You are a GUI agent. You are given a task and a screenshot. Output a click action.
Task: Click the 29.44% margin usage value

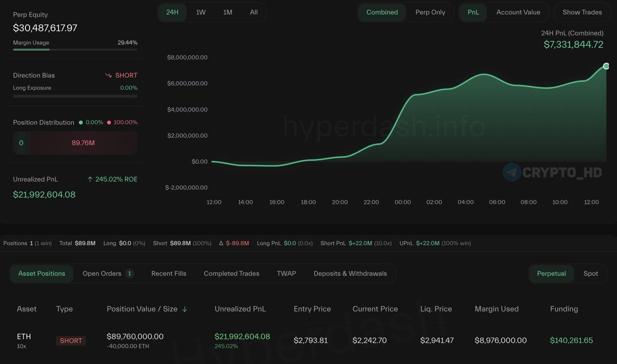128,43
